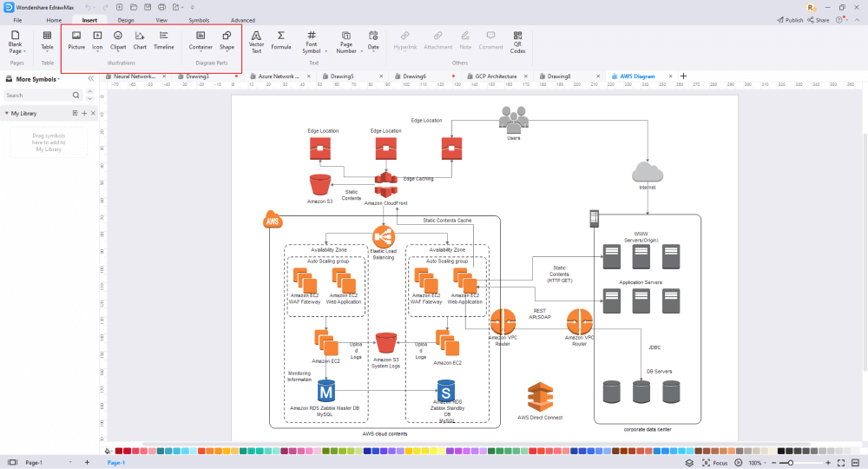This screenshot has width=868, height=469.
Task: Open the help question mark icon
Action: click(x=839, y=20)
